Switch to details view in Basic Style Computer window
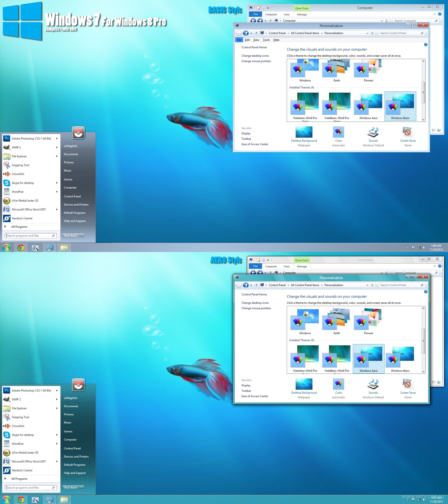448x504 pixels. (x=434, y=130)
